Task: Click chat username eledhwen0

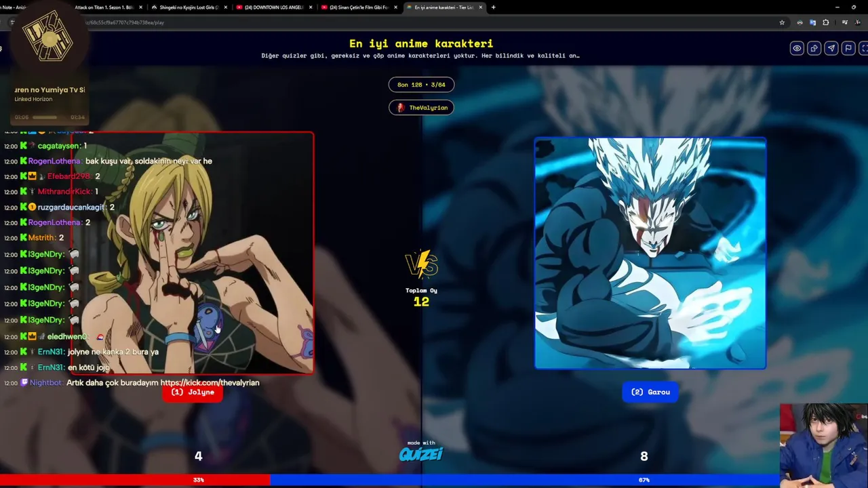Action: coord(68,337)
